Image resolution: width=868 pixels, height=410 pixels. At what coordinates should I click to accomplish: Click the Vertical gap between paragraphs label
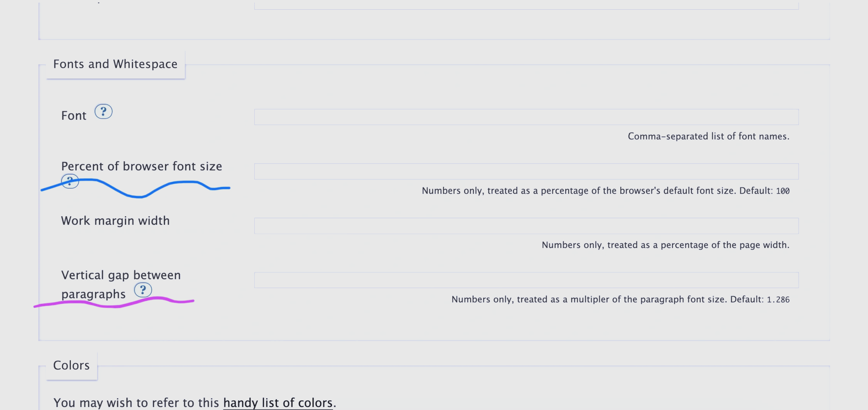coord(121,284)
